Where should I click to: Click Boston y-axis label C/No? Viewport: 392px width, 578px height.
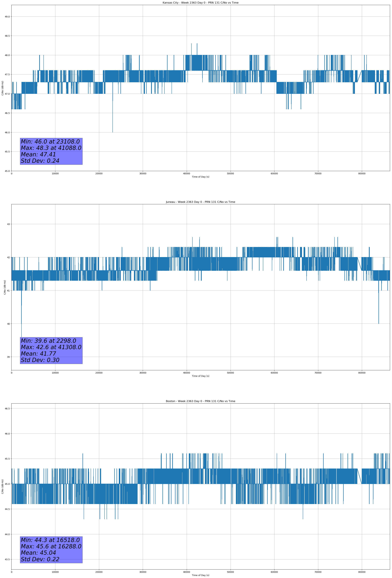coord(2,486)
